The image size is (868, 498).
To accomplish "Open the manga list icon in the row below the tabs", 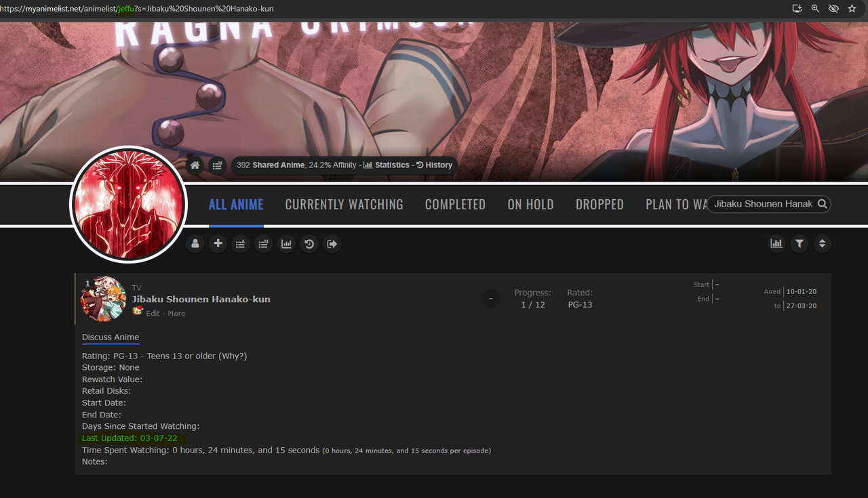I will (x=263, y=244).
